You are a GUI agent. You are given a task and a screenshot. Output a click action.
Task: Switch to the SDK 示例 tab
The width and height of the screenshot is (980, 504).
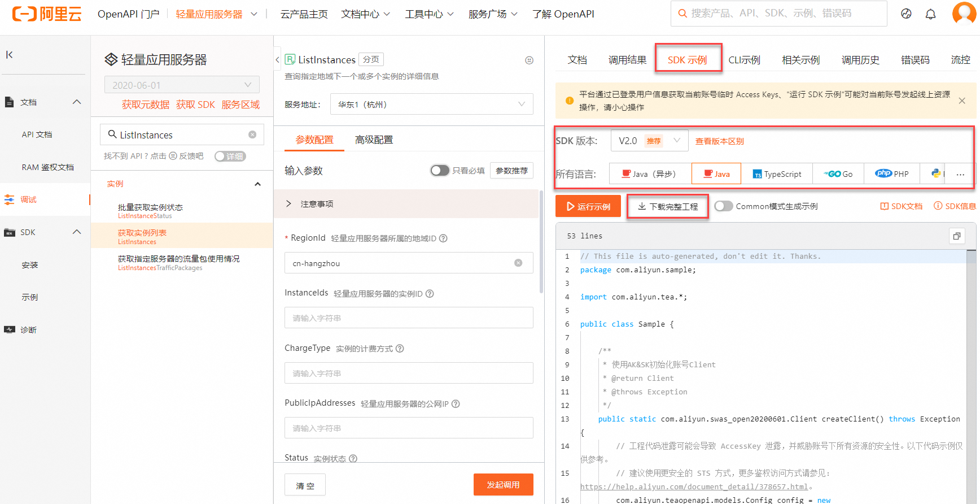(687, 60)
